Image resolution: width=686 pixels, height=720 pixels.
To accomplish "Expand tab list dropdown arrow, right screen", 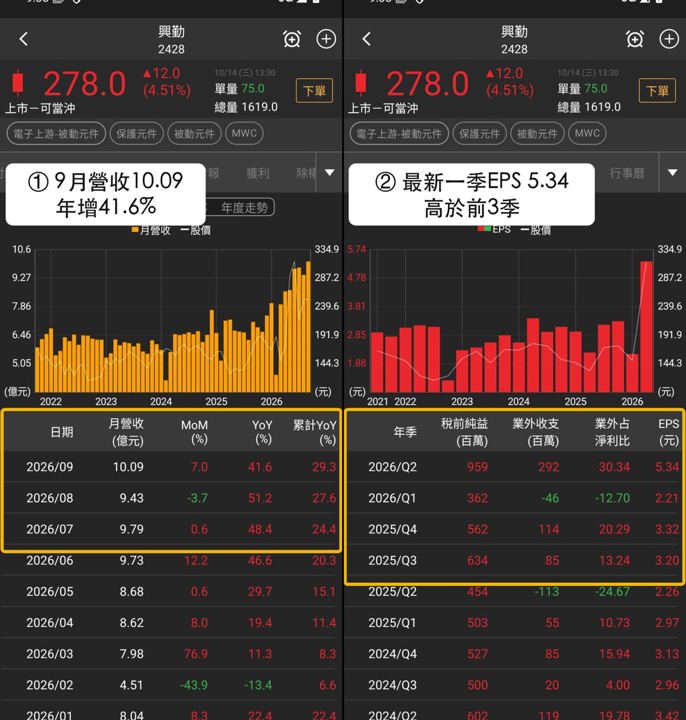I will click(673, 173).
